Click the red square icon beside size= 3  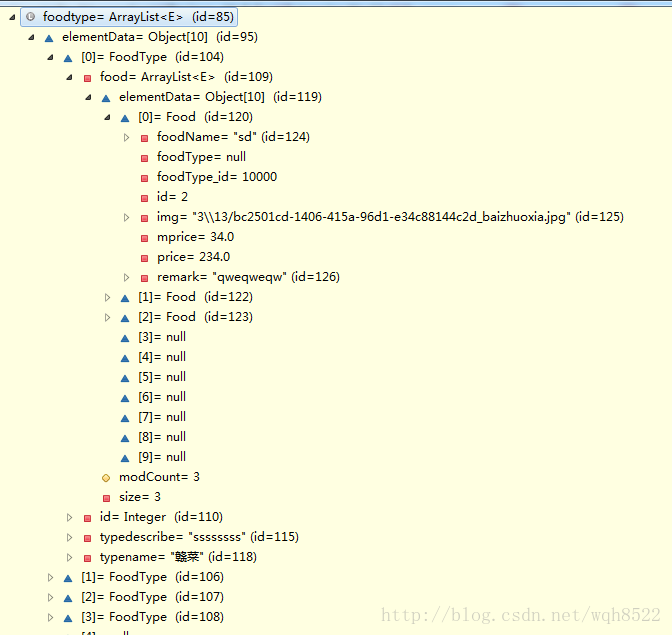(x=106, y=497)
